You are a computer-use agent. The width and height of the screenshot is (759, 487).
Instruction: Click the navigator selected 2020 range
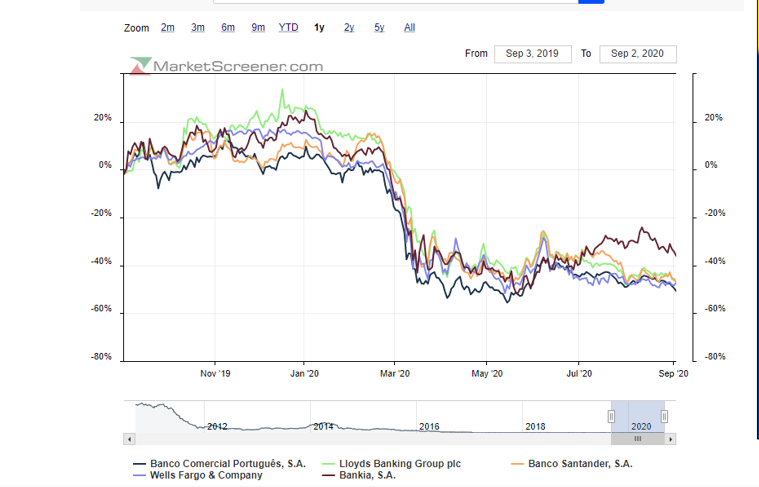coord(638,416)
